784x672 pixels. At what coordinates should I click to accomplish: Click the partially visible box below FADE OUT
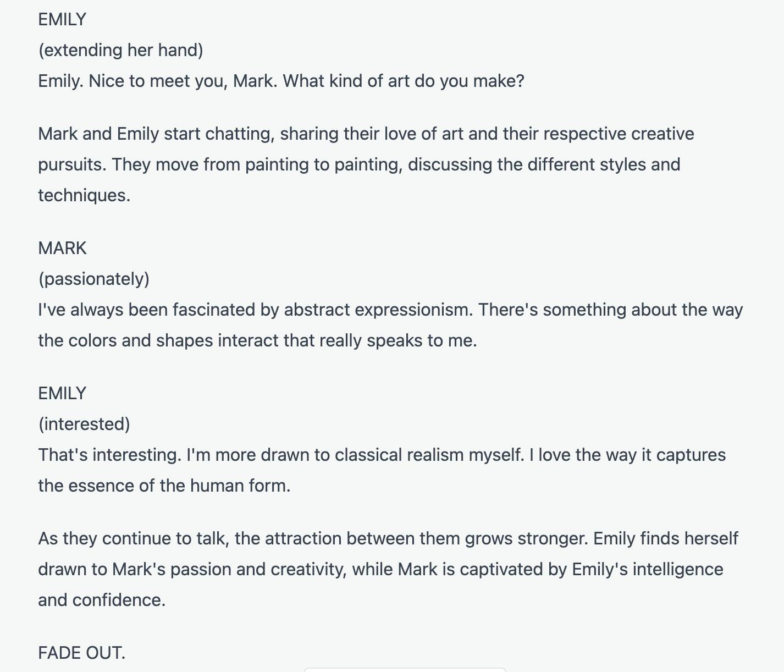(x=405, y=670)
